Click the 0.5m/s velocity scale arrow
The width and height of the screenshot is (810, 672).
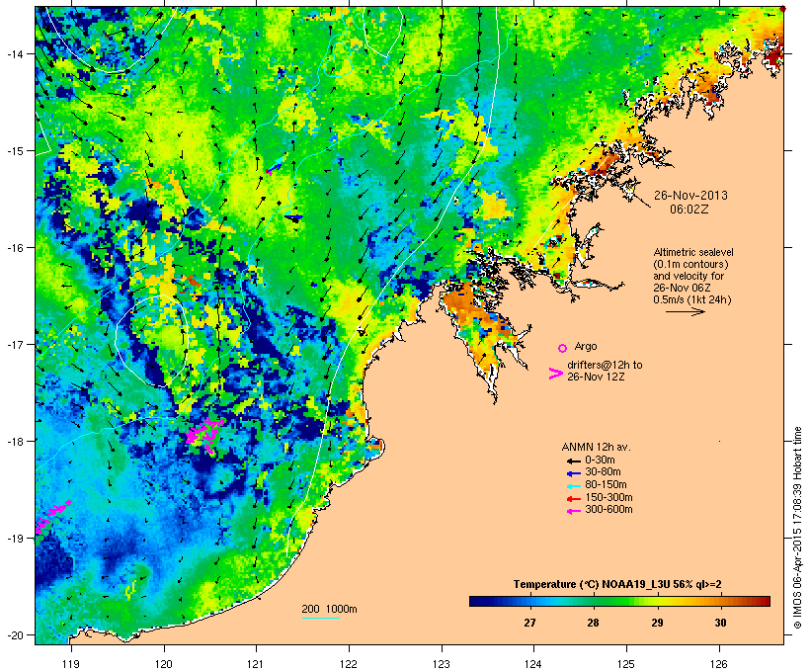tap(685, 311)
